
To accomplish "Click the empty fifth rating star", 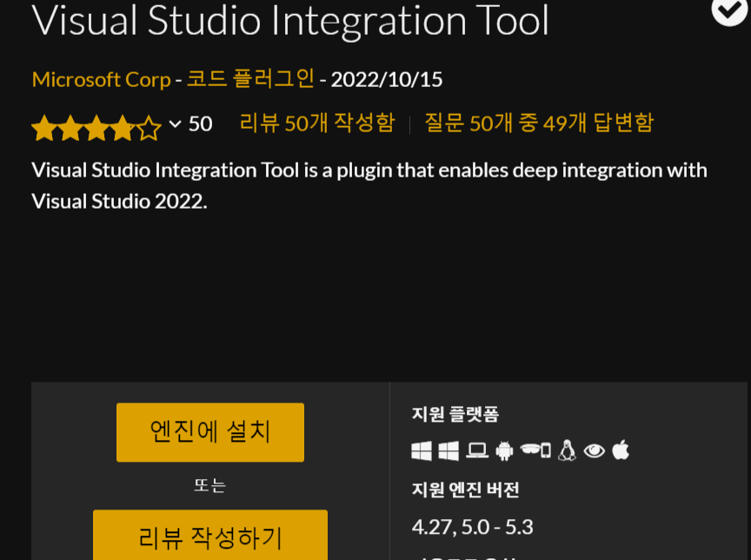I will (149, 128).
